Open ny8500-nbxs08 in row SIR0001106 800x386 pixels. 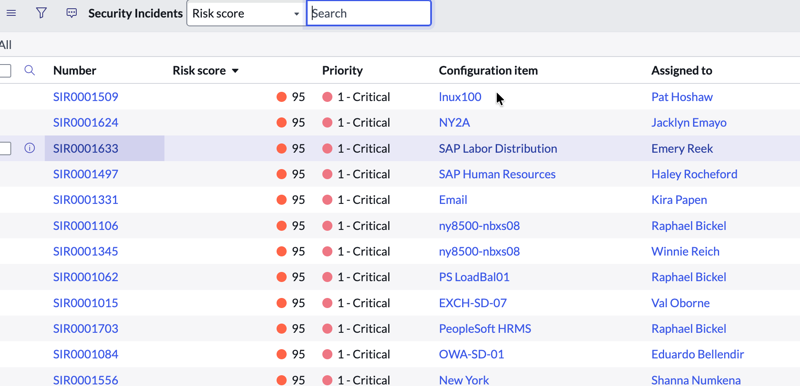pos(480,225)
